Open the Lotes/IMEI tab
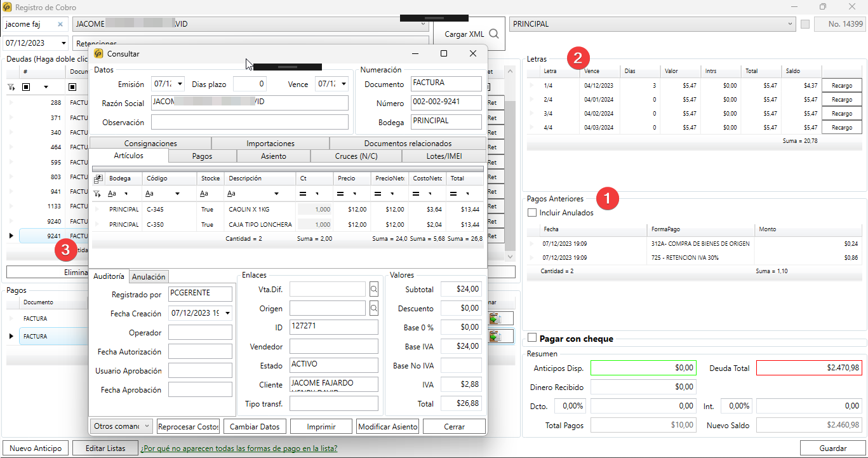This screenshot has height=458, width=868. (444, 156)
